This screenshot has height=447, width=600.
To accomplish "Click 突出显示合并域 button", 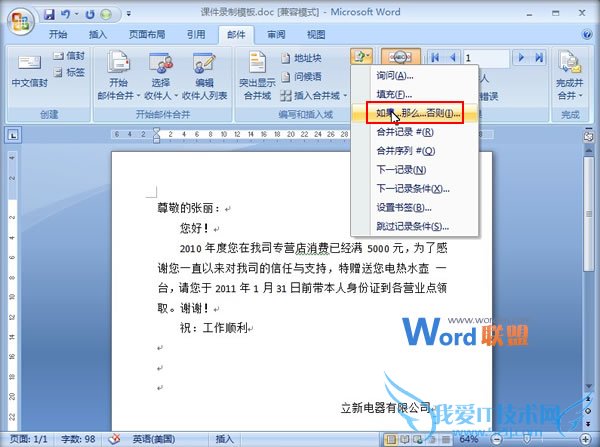I will tap(257, 76).
